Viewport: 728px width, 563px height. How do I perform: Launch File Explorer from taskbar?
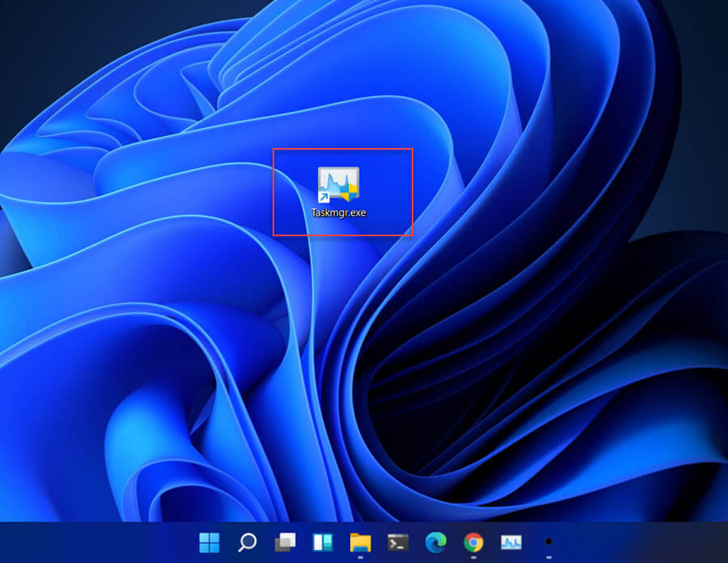[360, 542]
